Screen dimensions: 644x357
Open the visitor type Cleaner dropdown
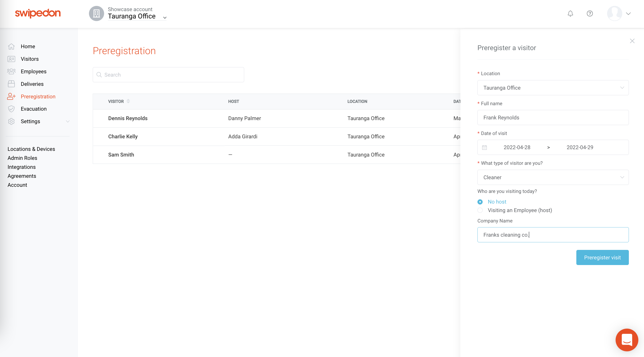coord(553,177)
